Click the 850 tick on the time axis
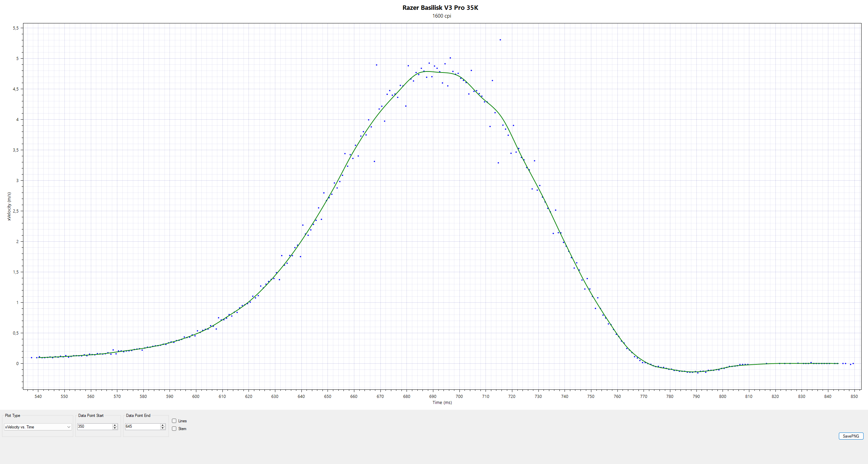The image size is (868, 464). click(854, 396)
